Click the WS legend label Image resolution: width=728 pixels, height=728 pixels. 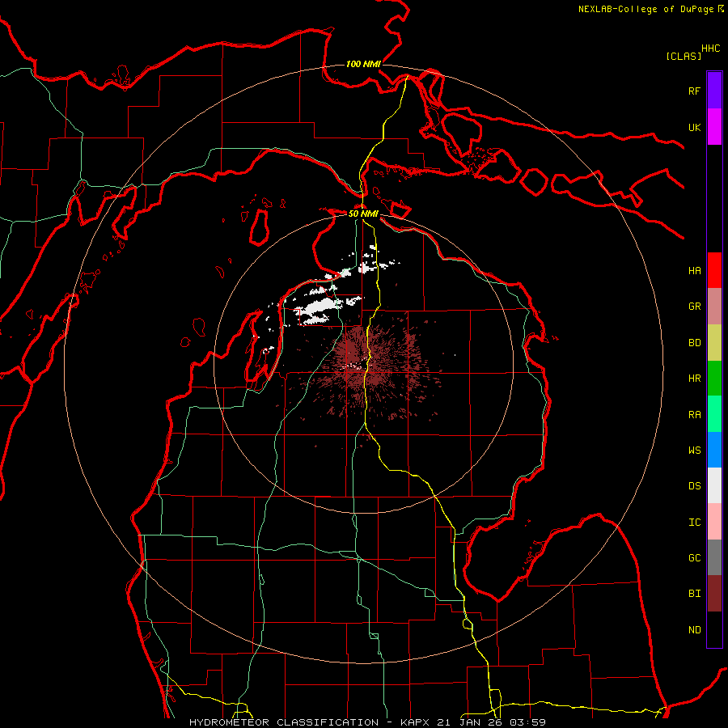coord(694,450)
